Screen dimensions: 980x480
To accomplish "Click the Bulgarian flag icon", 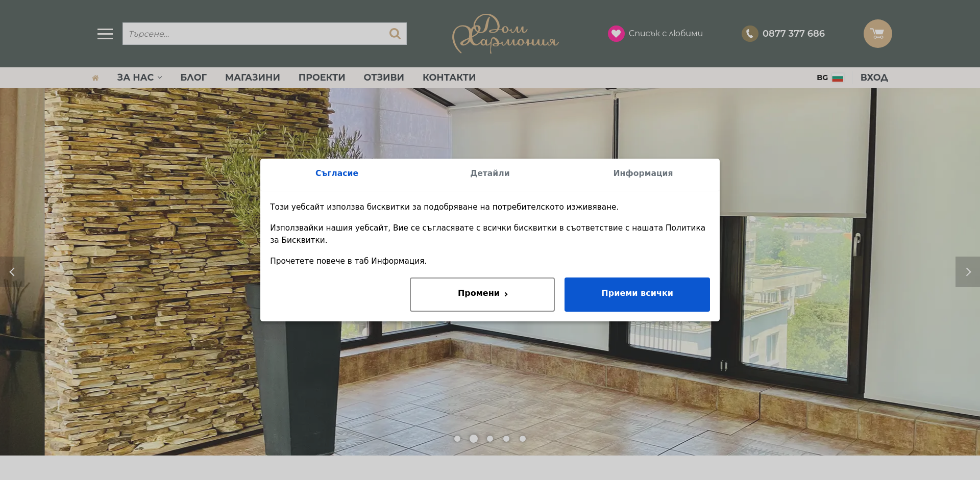I will [x=838, y=78].
